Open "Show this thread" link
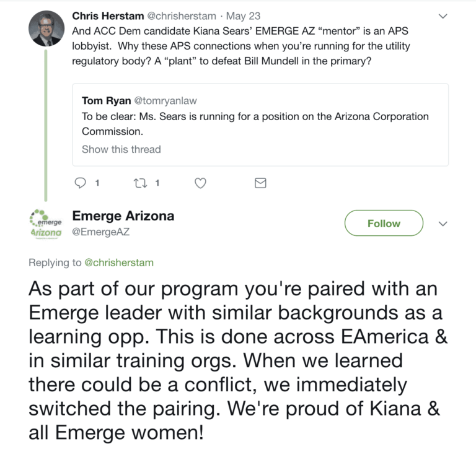This screenshot has height=452, width=476. 121,149
